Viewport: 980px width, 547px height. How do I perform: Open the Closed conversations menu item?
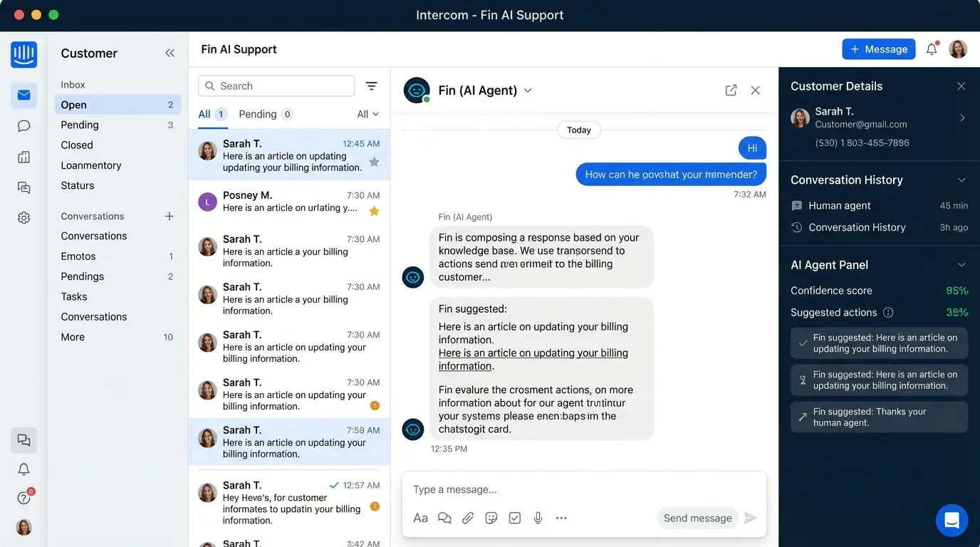tap(76, 145)
